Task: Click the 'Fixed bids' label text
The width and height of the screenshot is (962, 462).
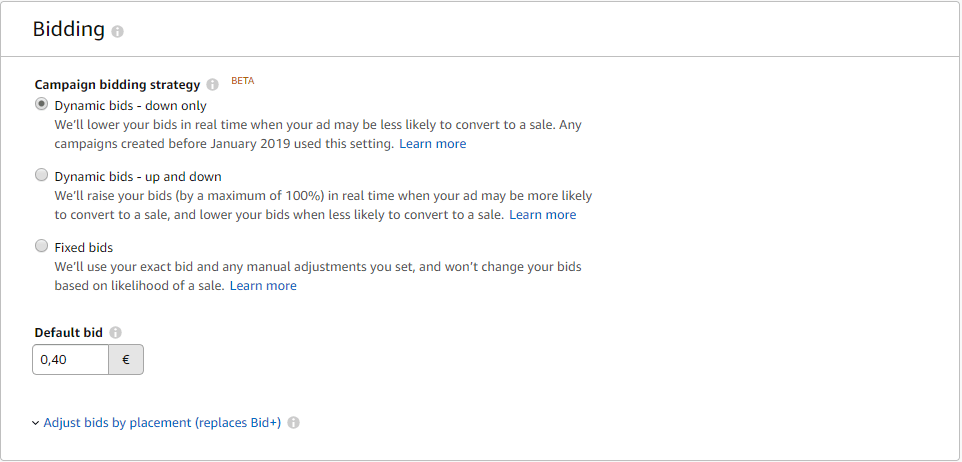Action: pos(83,247)
